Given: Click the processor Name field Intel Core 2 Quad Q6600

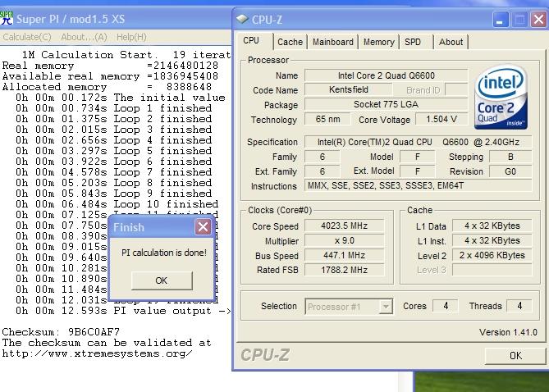Looking at the screenshot, I should [x=387, y=75].
